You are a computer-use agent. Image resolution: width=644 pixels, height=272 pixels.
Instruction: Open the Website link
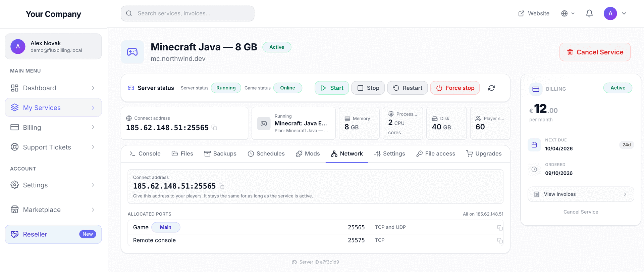tap(534, 13)
